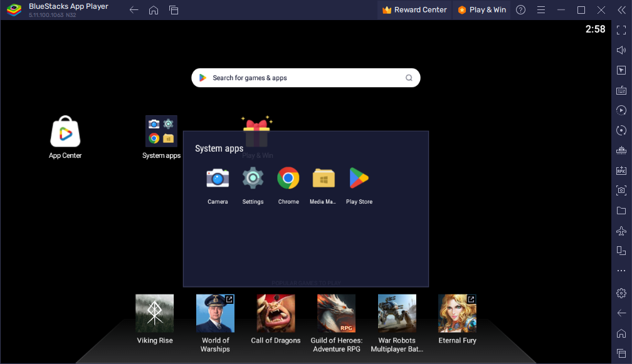This screenshot has height=364, width=632.
Task: Enter fullscreen mode from the sidebar
Action: pyautogui.click(x=621, y=30)
